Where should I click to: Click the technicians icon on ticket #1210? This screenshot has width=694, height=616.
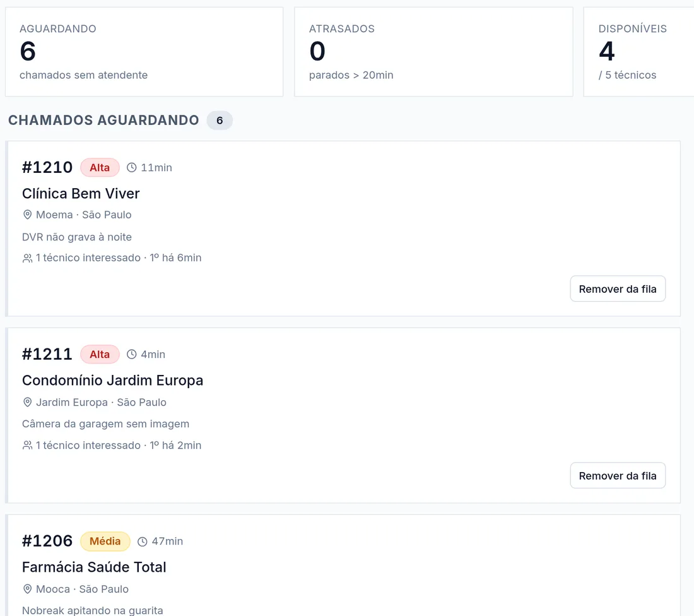click(x=27, y=258)
